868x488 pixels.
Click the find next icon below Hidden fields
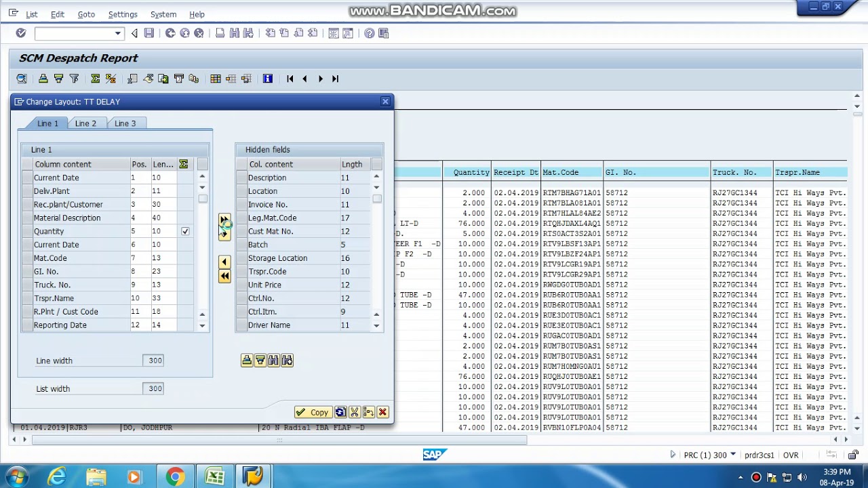point(287,361)
